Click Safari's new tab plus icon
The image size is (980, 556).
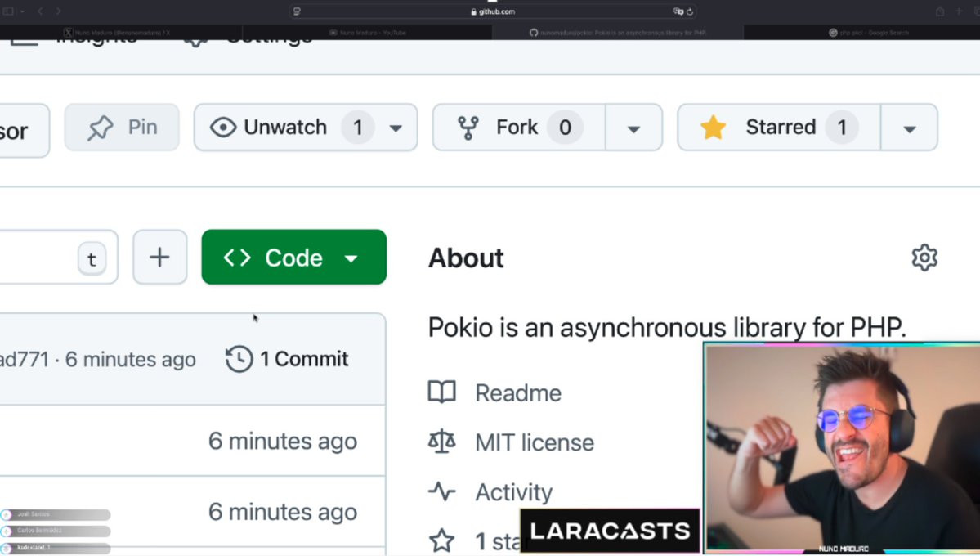coord(959,11)
